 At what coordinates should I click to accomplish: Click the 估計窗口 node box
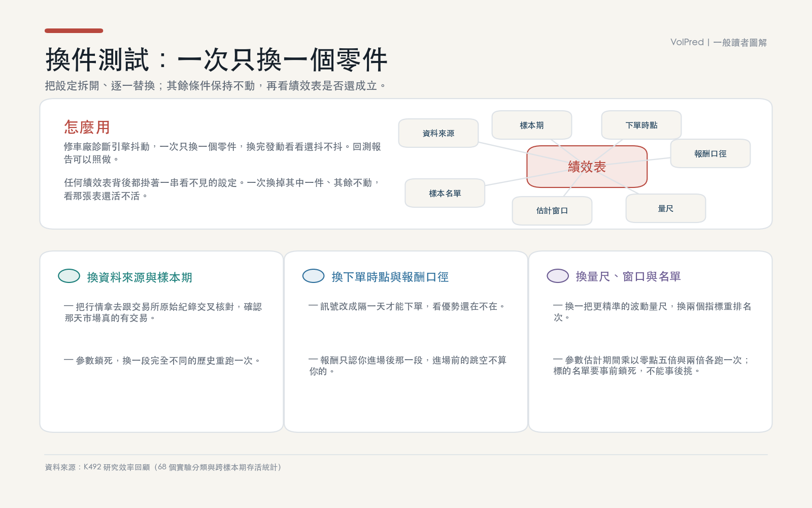[552, 210]
